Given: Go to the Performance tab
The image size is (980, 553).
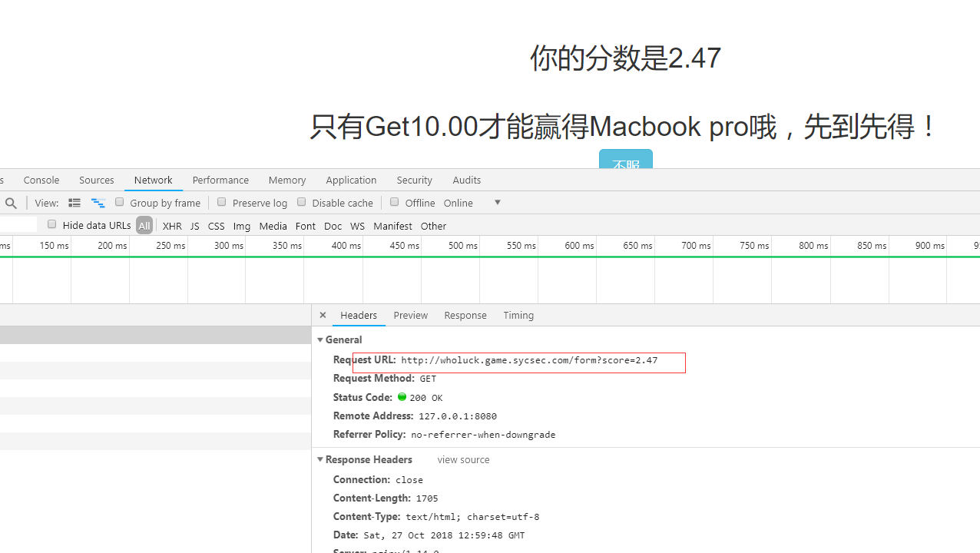Looking at the screenshot, I should [220, 180].
